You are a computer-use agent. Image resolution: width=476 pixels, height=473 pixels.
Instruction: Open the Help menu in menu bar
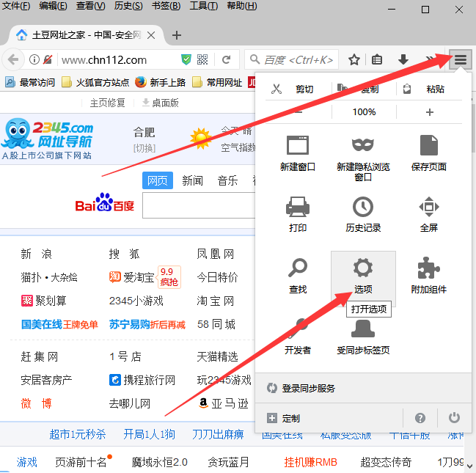(x=241, y=6)
